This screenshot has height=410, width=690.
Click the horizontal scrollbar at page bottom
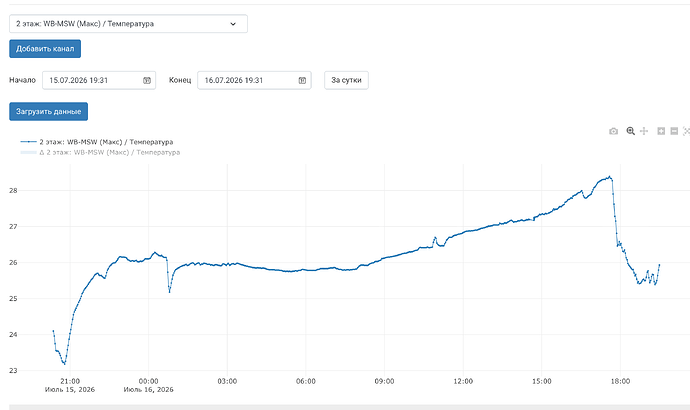click(349, 407)
